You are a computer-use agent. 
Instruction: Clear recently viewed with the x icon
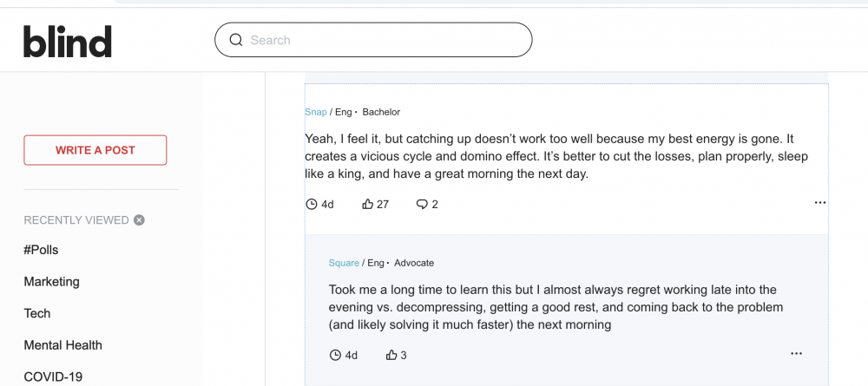[x=139, y=220]
